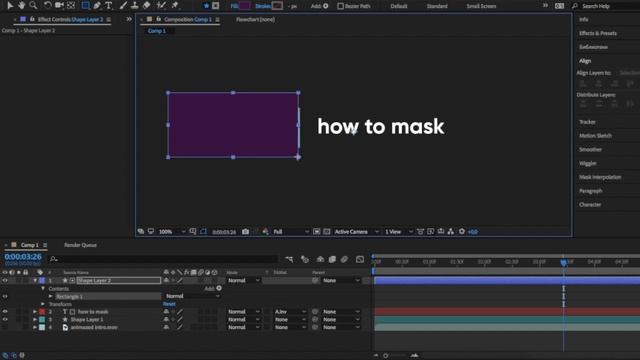
Task: Hide the 'how to mask' text layer
Action: pyautogui.click(x=5, y=311)
